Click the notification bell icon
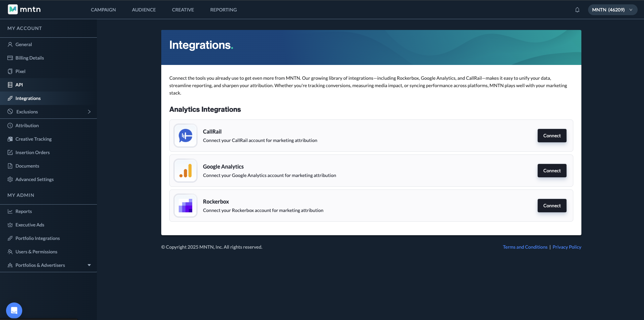Screen dimensions: 644x320 577,10
